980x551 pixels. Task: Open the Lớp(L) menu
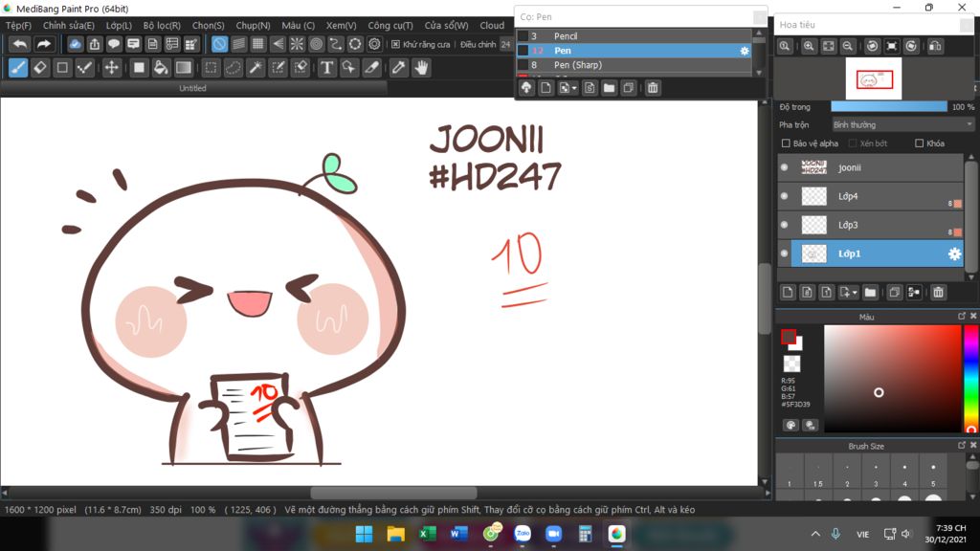119,26
